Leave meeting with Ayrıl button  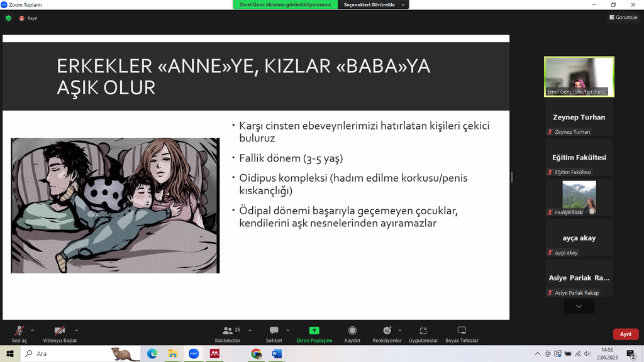pos(626,334)
